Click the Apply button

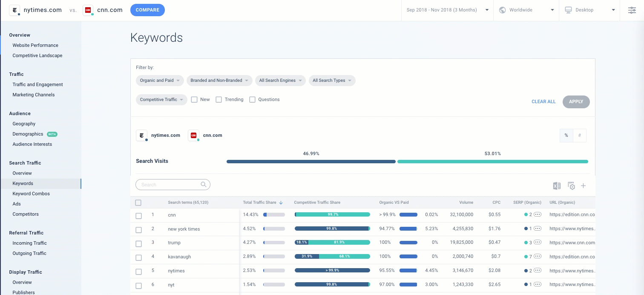click(576, 101)
